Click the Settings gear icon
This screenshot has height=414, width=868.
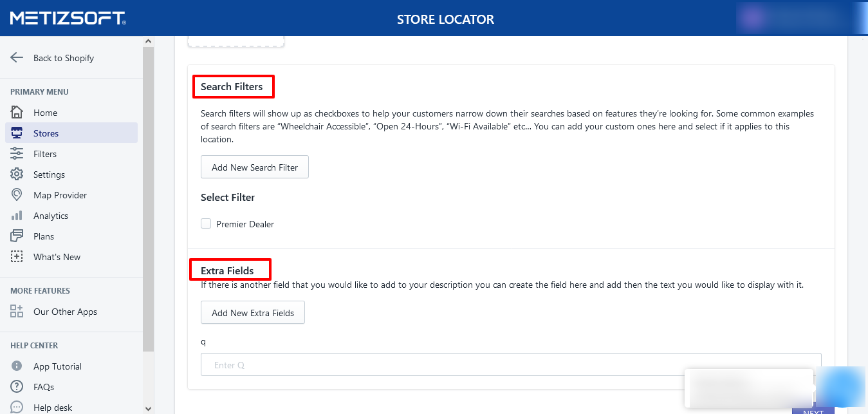point(17,174)
